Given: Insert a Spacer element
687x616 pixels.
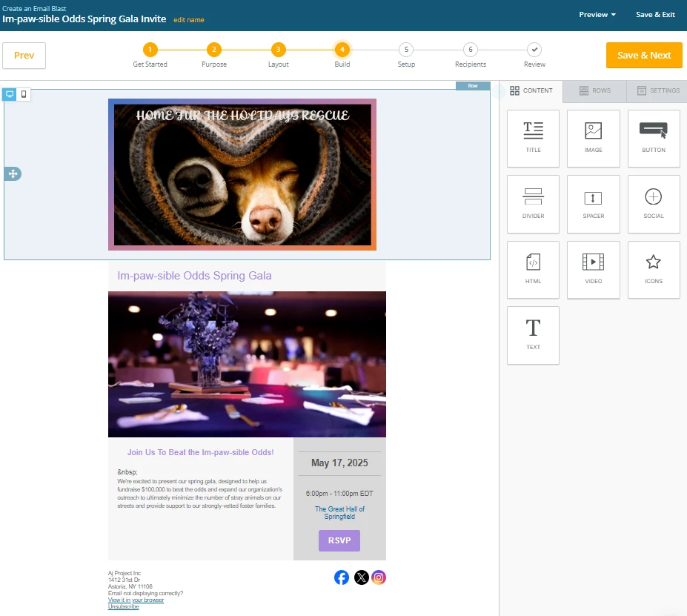Looking at the screenshot, I should 593,204.
